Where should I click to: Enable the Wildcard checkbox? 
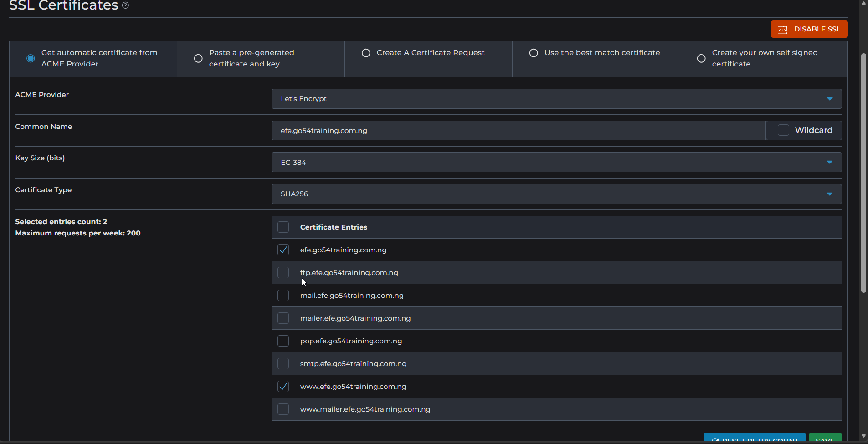click(x=783, y=130)
